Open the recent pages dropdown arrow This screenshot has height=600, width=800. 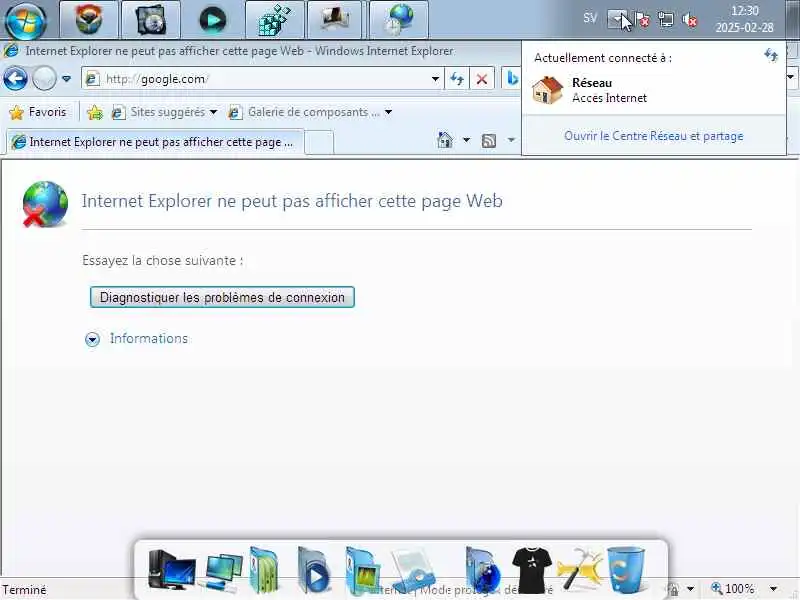click(66, 79)
